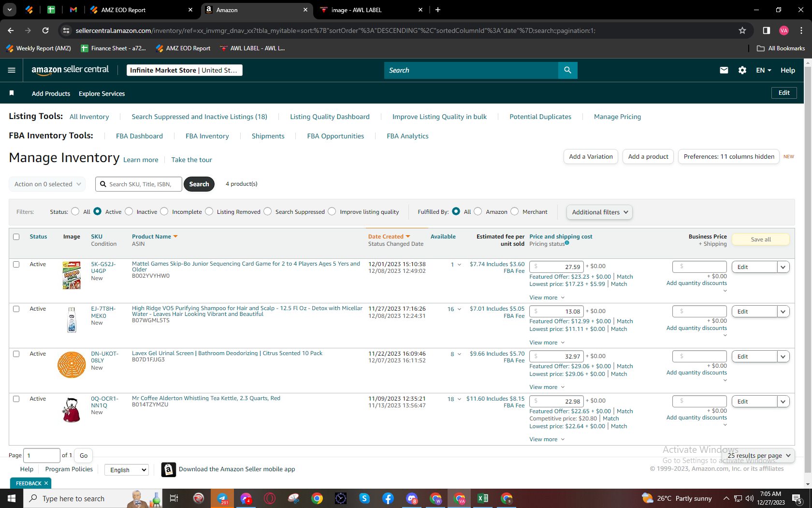Image resolution: width=812 pixels, height=508 pixels.
Task: Open the Chrome profile avatar VA
Action: [x=784, y=30]
